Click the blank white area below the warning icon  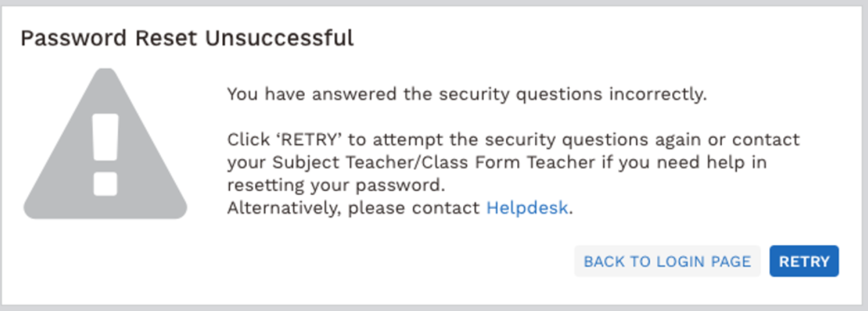(105, 261)
